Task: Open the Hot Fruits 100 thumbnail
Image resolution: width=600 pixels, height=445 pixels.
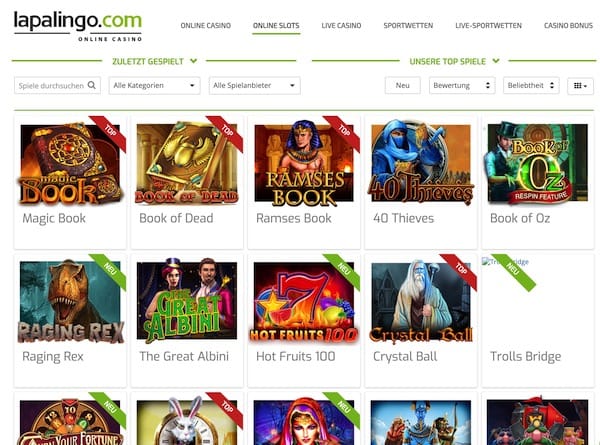Action: pos(304,301)
